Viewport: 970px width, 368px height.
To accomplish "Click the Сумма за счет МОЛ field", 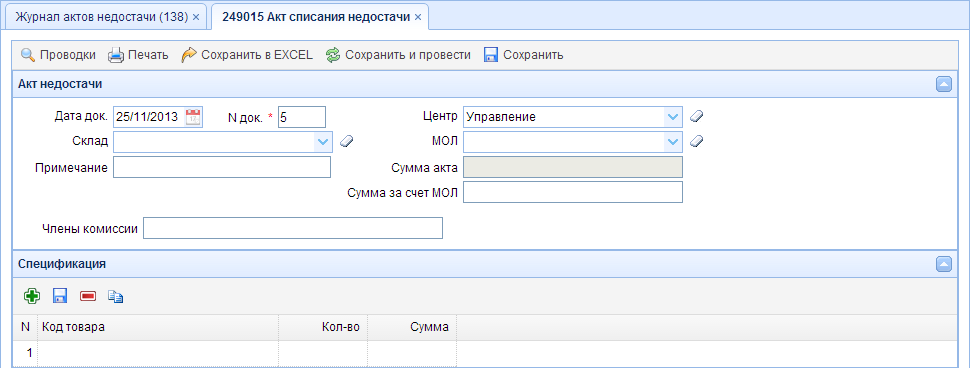I will click(573, 192).
